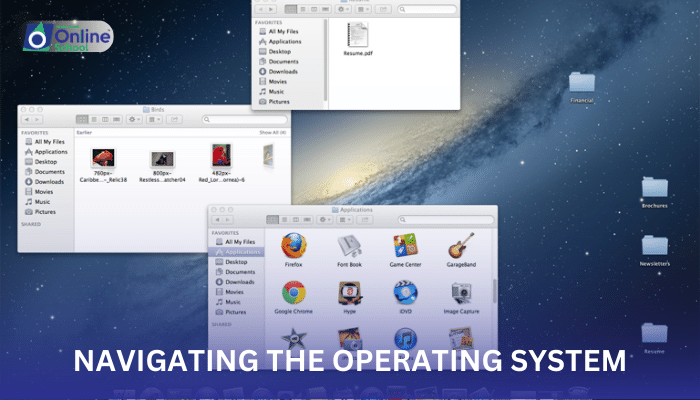Select Applications in Applications window sidebar

pyautogui.click(x=236, y=252)
